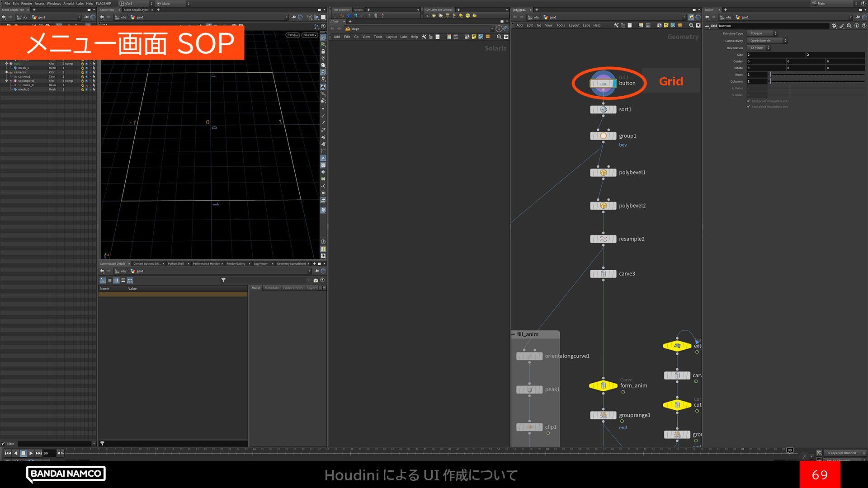Open the Windows menu
Screen dimensions: 868x488
(x=53, y=3)
